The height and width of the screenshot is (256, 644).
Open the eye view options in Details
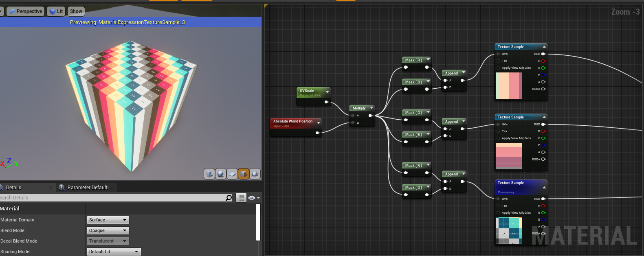click(x=254, y=198)
